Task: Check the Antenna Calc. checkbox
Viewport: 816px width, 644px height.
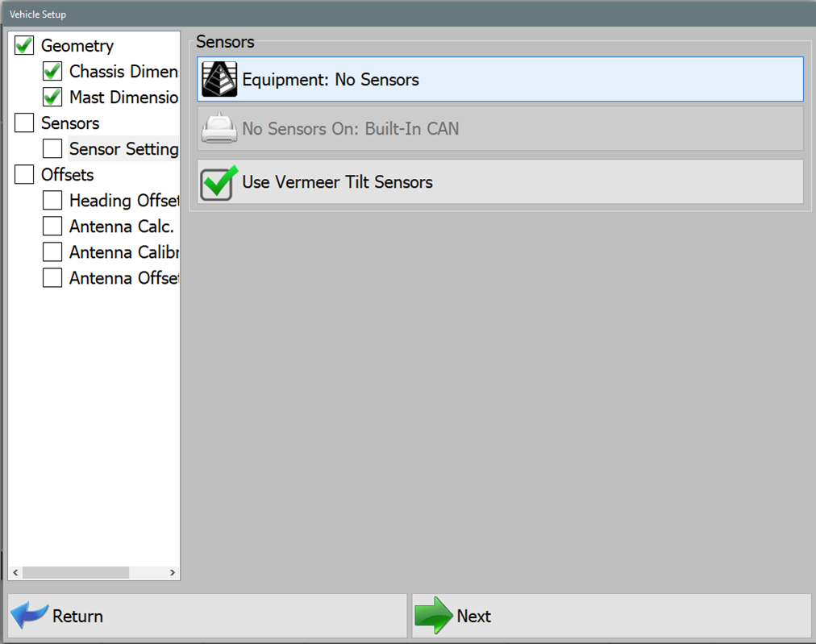Action: click(x=52, y=226)
